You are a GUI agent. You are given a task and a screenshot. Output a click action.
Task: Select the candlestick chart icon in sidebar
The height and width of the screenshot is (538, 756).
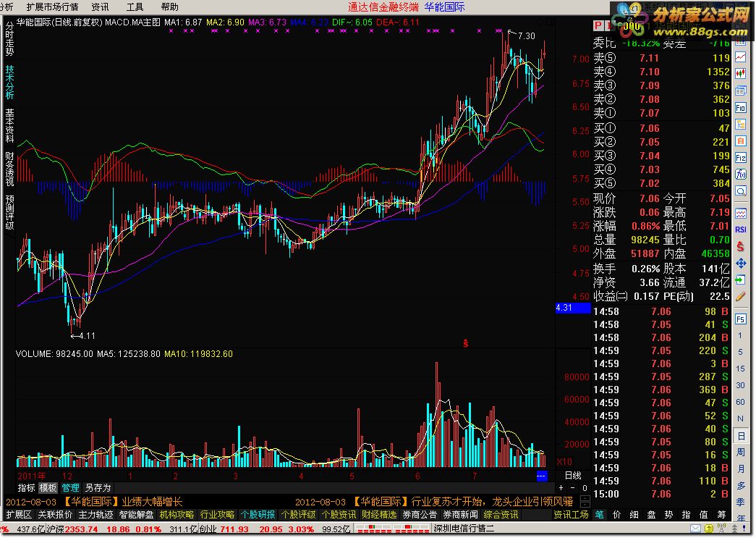point(741,74)
